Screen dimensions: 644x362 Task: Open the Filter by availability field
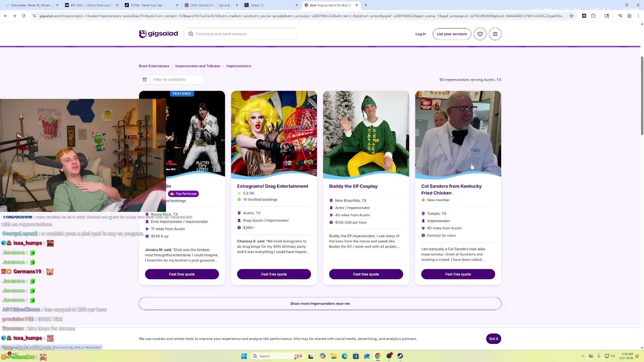coord(176,79)
